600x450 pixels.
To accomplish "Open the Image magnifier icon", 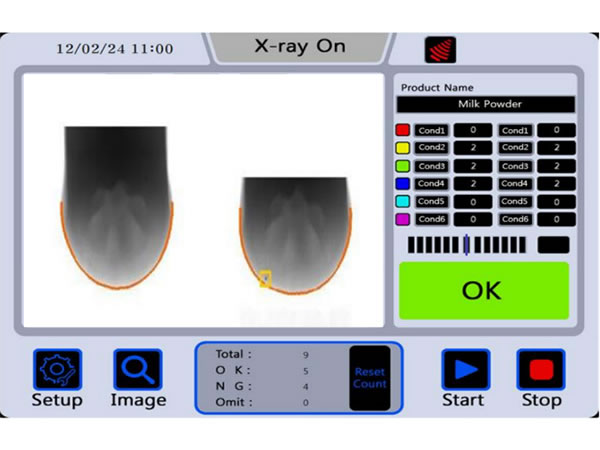I will [138, 369].
